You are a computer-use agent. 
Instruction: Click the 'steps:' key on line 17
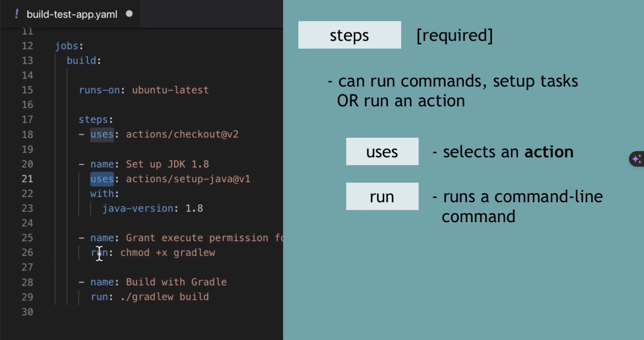pyautogui.click(x=96, y=120)
